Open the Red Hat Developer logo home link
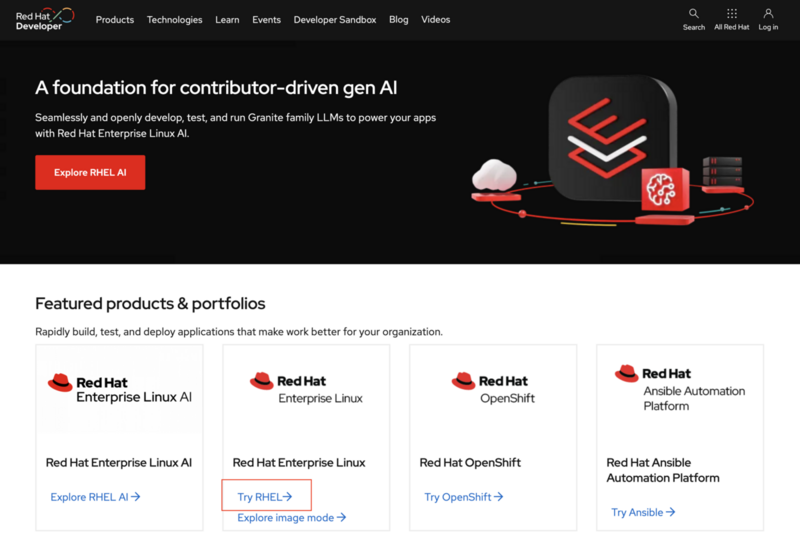This screenshot has height=543, width=800. pyautogui.click(x=45, y=19)
